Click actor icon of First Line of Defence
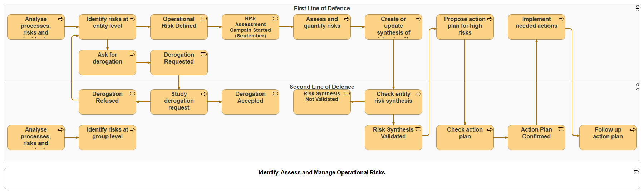 638,8
